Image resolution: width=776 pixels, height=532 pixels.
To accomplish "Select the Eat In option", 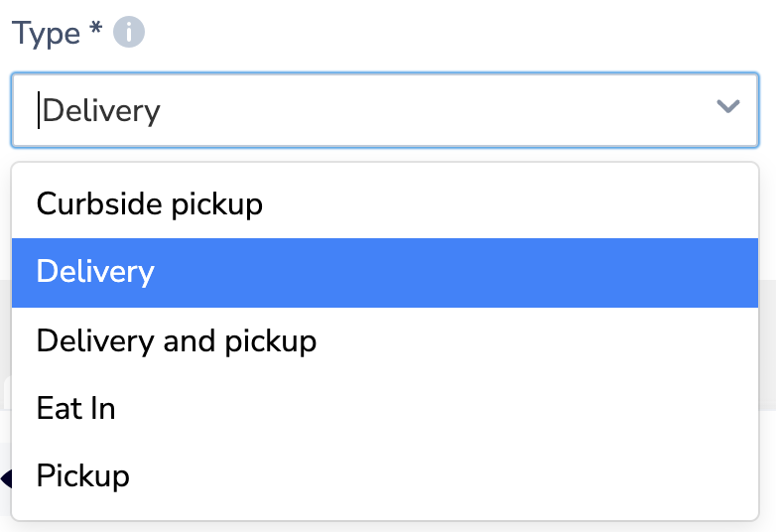I will [385, 409].
